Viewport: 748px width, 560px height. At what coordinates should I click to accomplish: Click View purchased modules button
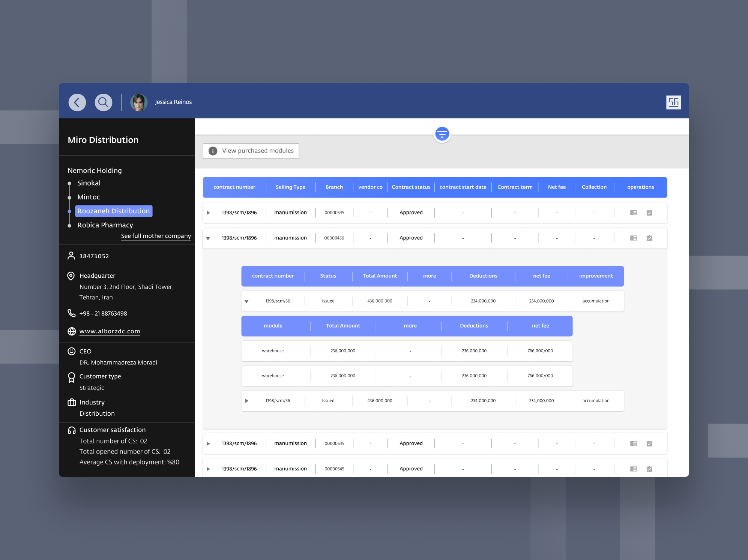click(251, 151)
